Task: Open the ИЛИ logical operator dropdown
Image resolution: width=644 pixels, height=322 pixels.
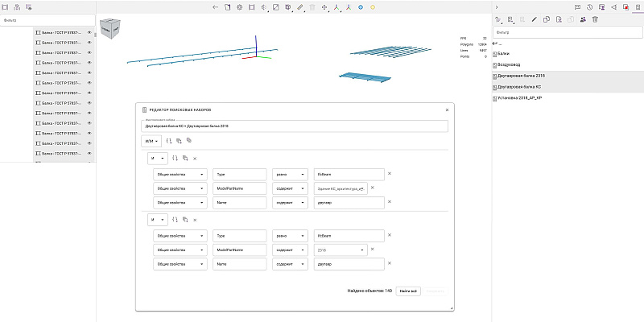Action: point(151,141)
